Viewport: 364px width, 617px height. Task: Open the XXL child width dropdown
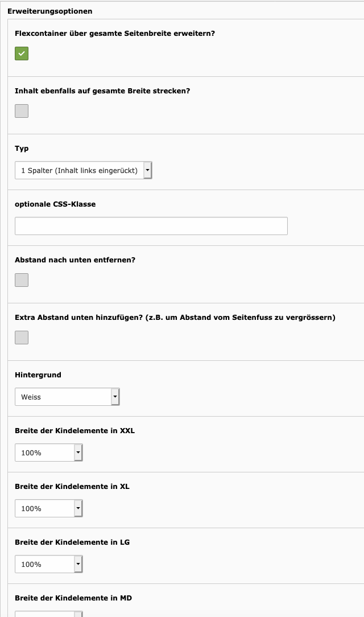[x=49, y=453]
